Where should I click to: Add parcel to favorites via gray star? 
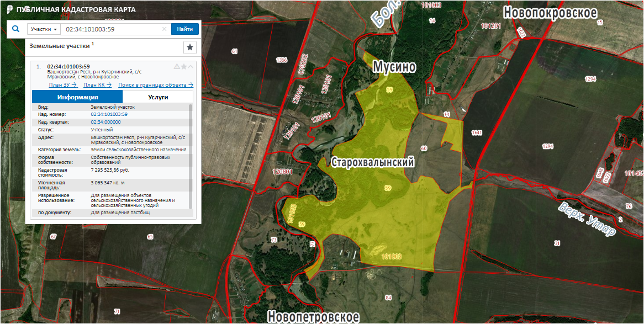[184, 66]
